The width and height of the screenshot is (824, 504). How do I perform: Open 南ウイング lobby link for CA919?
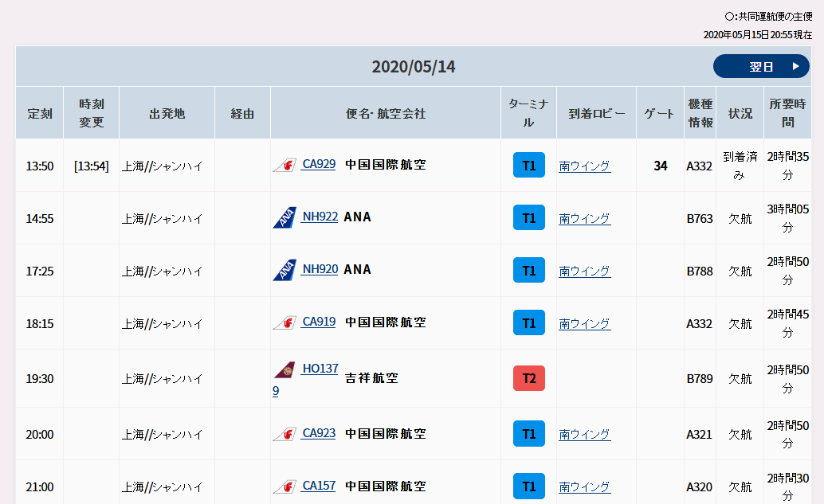[x=584, y=324]
